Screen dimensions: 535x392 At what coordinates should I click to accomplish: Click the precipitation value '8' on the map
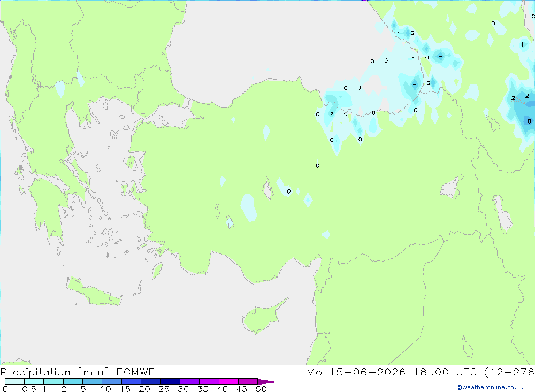[x=529, y=121]
